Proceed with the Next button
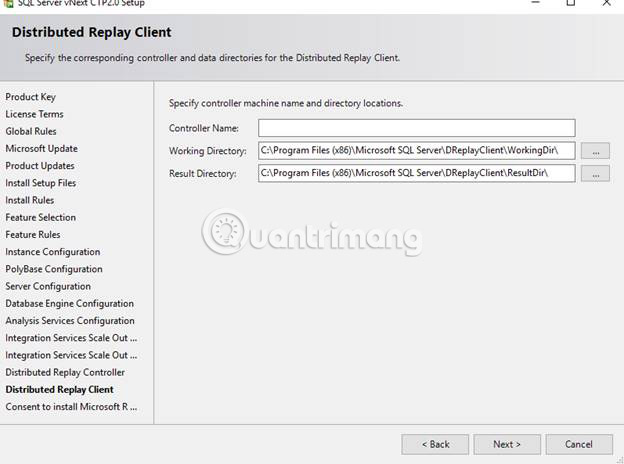 click(x=507, y=445)
